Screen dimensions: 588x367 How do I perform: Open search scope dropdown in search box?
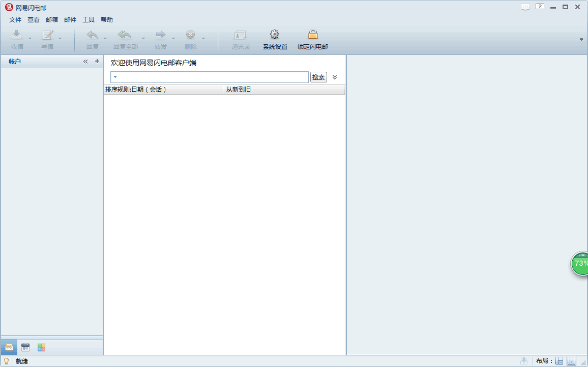(115, 77)
